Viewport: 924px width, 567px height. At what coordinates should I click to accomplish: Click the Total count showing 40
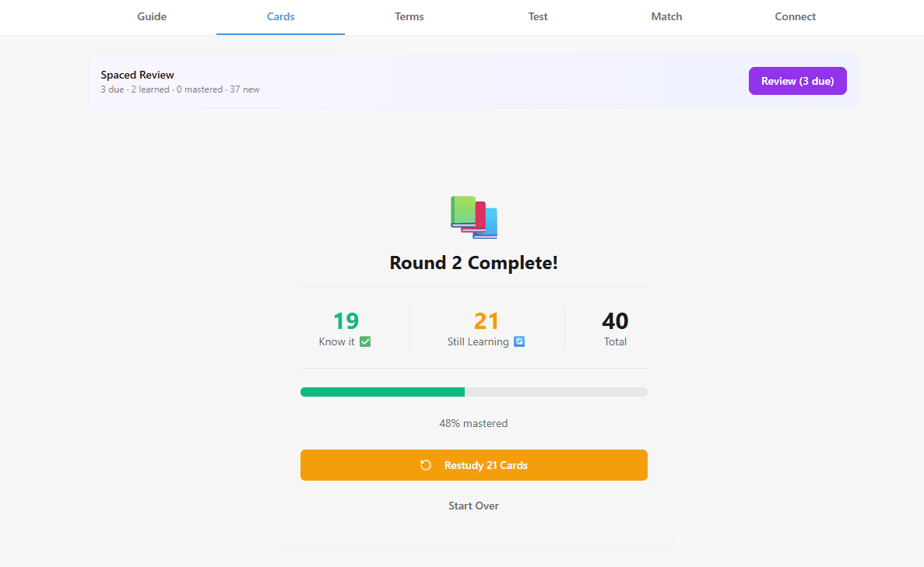[615, 320]
